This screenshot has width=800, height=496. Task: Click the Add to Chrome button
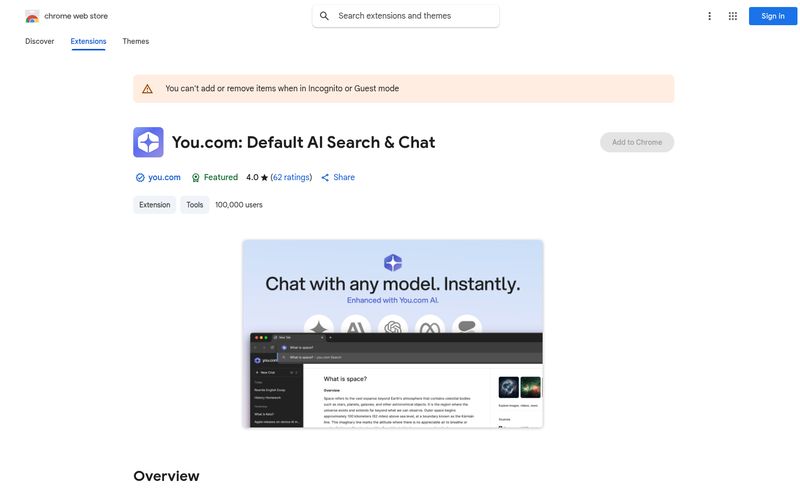tap(637, 142)
